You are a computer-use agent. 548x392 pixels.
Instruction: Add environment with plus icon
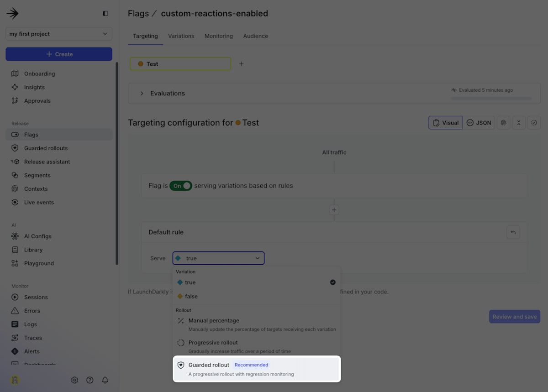coord(242,64)
